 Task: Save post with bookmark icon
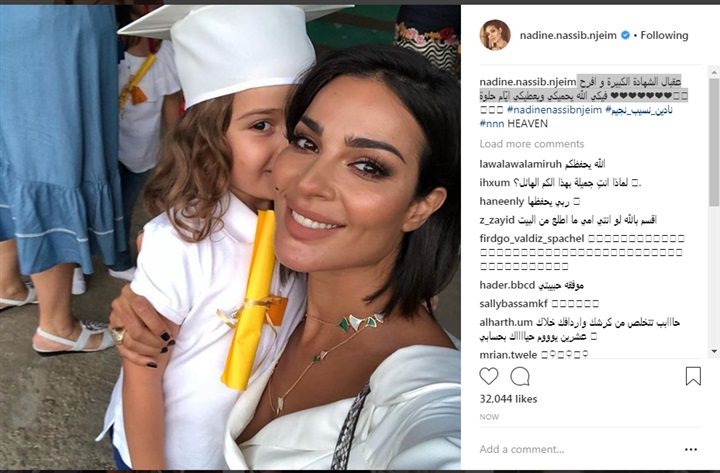tap(693, 376)
